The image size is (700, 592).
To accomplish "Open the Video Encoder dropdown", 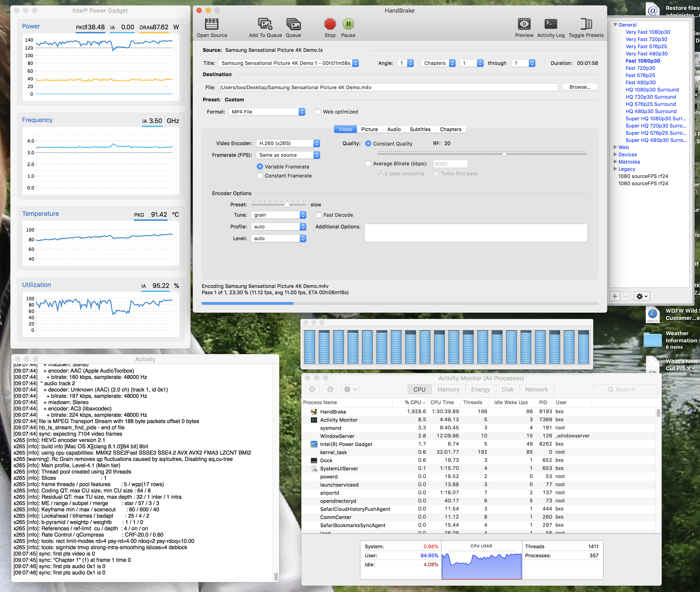I will 288,143.
